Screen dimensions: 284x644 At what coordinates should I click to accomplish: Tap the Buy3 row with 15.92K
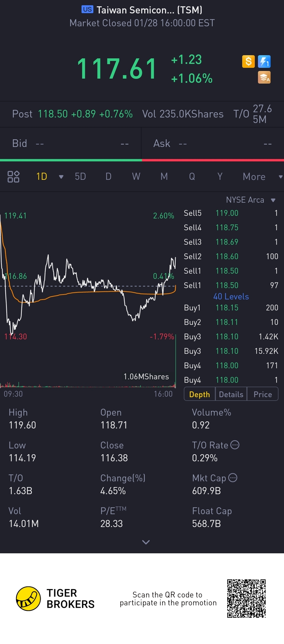point(231,351)
